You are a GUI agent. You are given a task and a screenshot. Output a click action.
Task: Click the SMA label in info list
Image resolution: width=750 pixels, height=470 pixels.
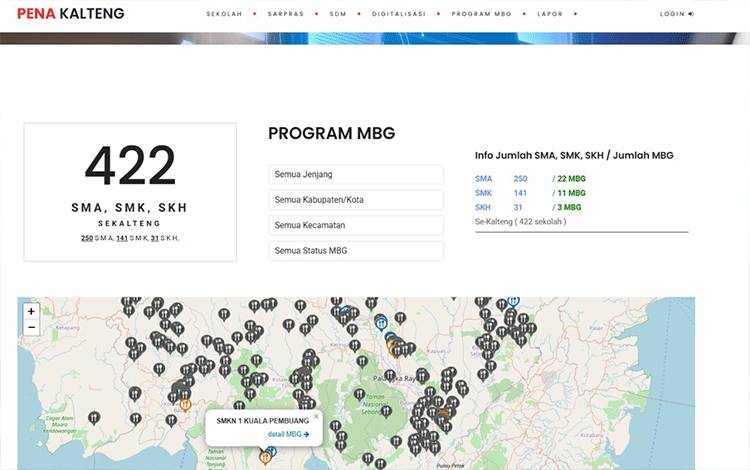click(483, 179)
